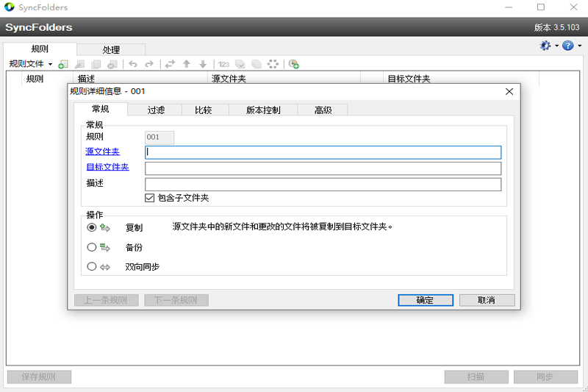Close the 规则详细信息 dialog
The height and width of the screenshot is (392, 588).
click(509, 91)
